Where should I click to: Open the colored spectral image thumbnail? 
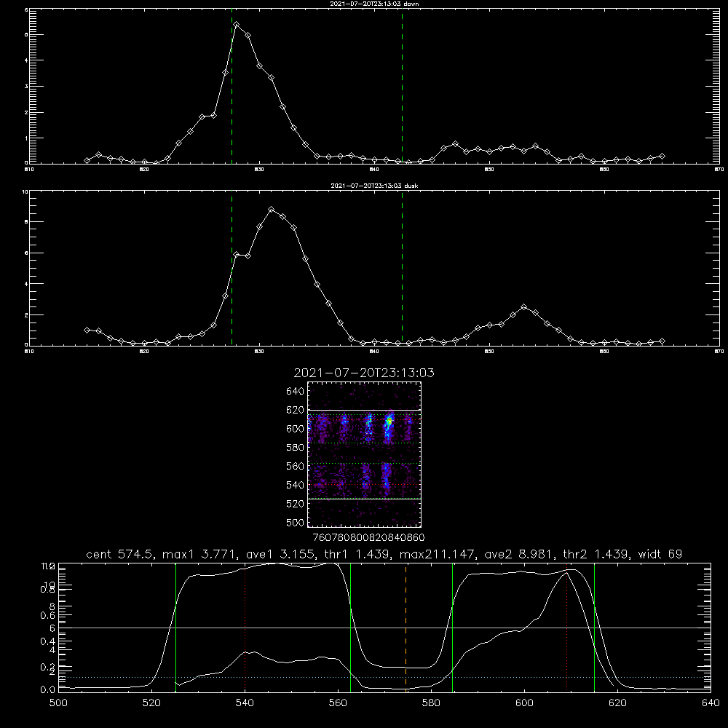[364, 454]
